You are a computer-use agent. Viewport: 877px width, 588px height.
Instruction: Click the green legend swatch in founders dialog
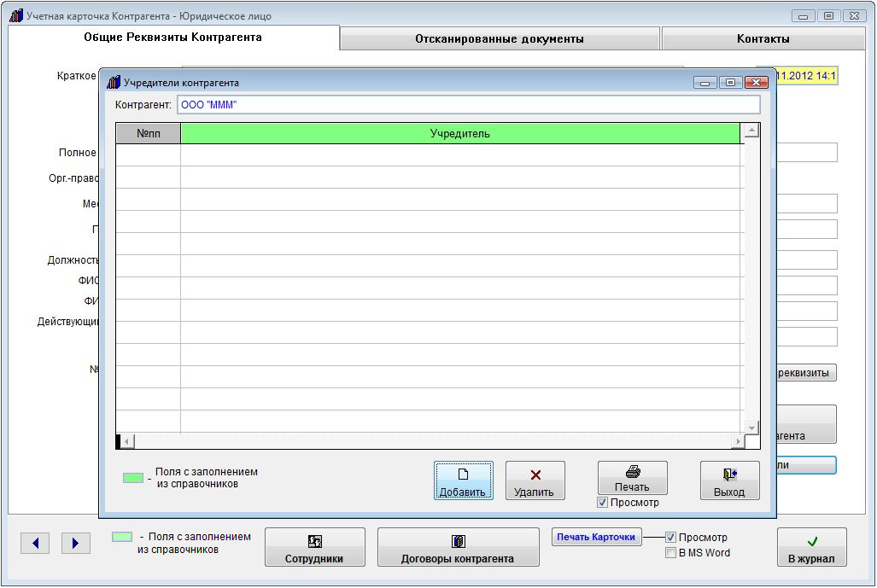pos(133,478)
